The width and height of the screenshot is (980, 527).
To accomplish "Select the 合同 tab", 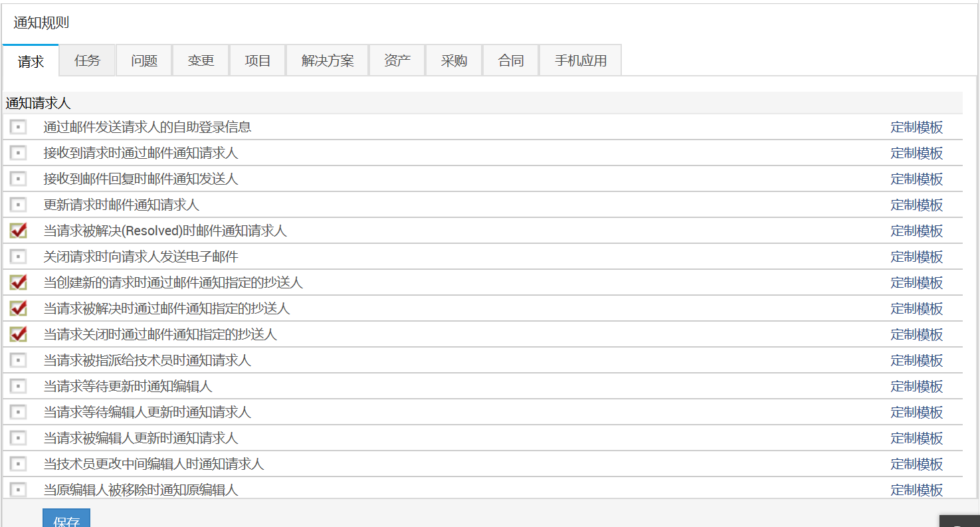I will tap(511, 60).
